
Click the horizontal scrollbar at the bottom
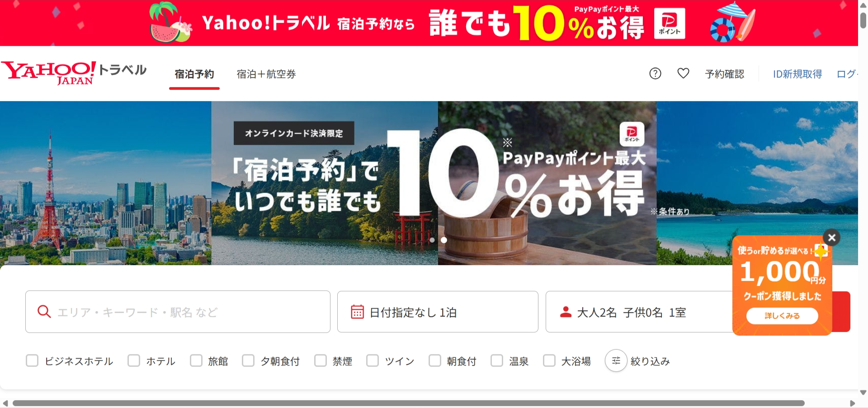(x=409, y=403)
